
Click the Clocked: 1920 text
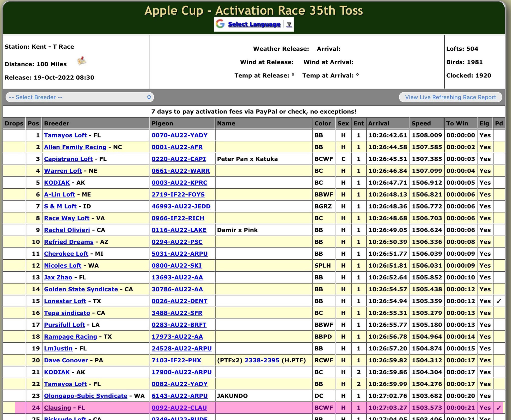(469, 76)
